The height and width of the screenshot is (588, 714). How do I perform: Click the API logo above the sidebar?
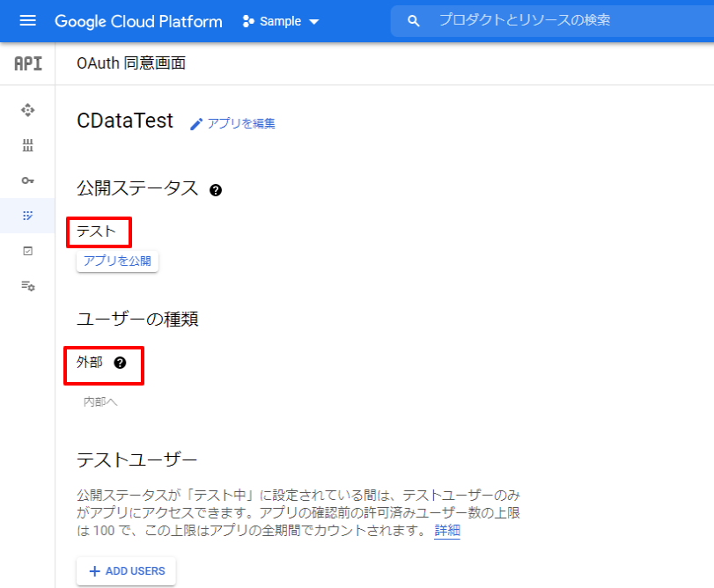click(x=27, y=62)
